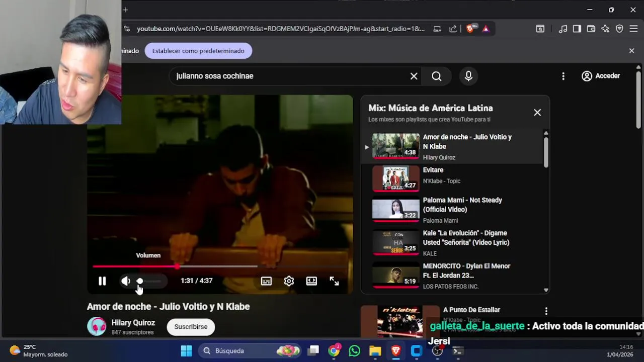The width and height of the screenshot is (644, 362).
Task: Open the YouTube three-dot settings menu
Action: pyautogui.click(x=563, y=76)
